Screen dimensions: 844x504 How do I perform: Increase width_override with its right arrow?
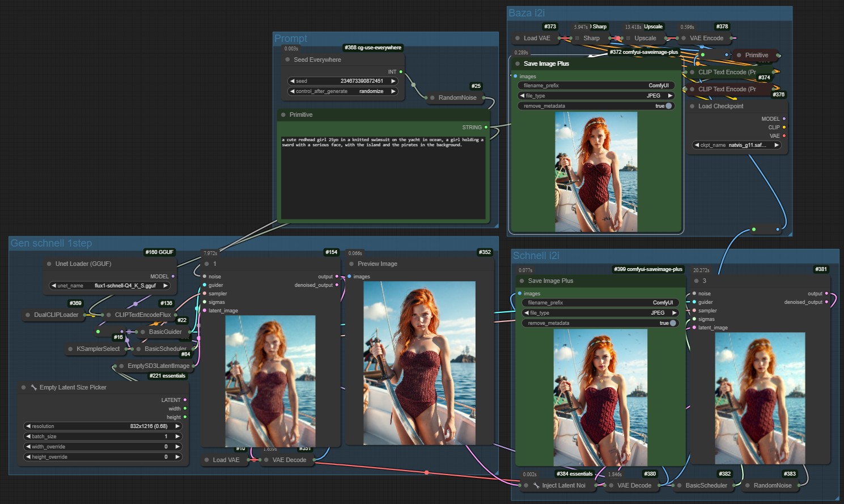point(177,447)
